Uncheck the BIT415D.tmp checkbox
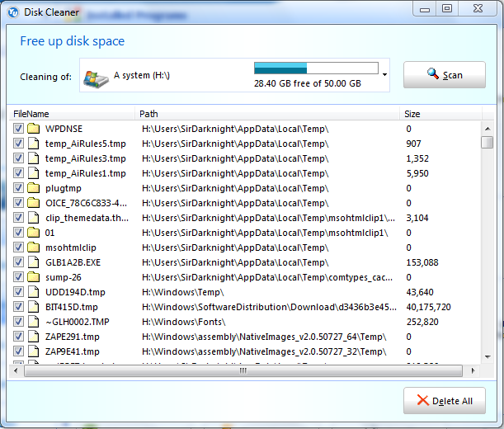This screenshot has width=504, height=429. [18, 307]
